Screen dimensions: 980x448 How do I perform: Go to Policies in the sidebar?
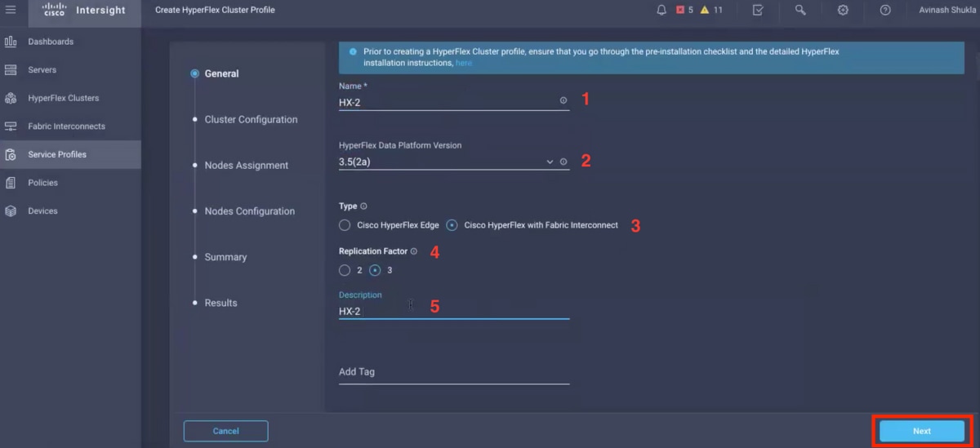pos(42,183)
